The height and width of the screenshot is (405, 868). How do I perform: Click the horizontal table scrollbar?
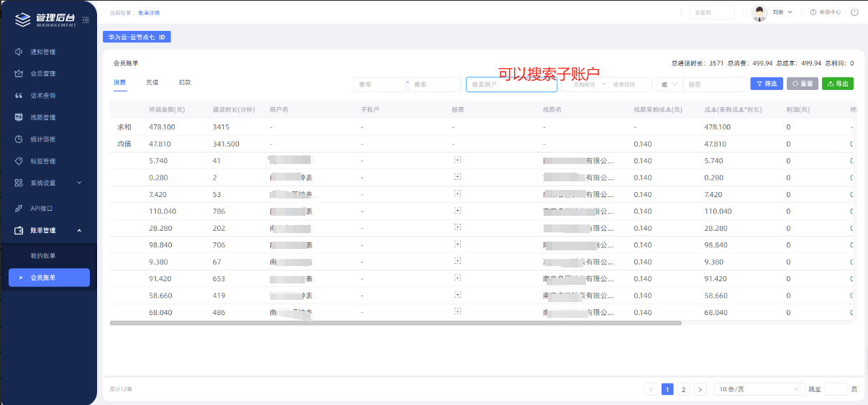tap(396, 323)
